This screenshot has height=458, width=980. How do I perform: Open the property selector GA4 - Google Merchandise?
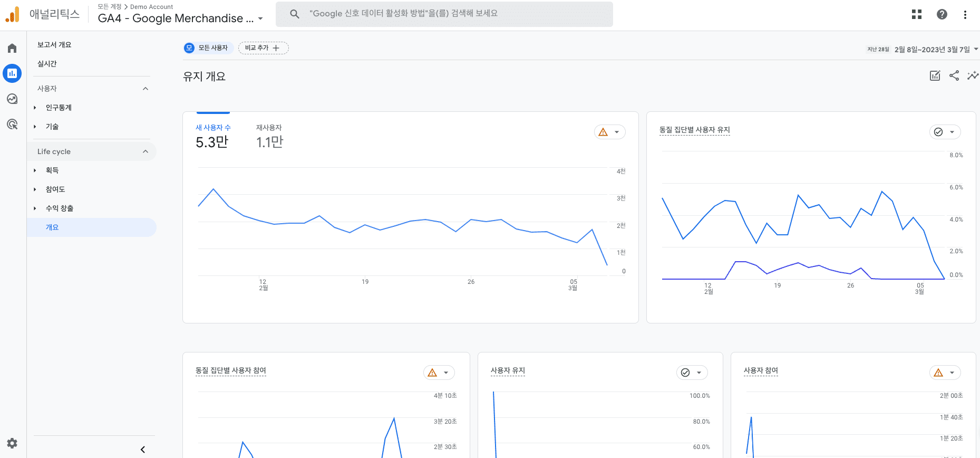coord(180,18)
